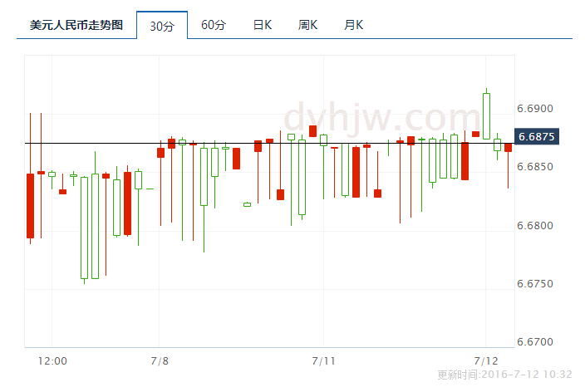Open the 60分 chart tab

214,26
